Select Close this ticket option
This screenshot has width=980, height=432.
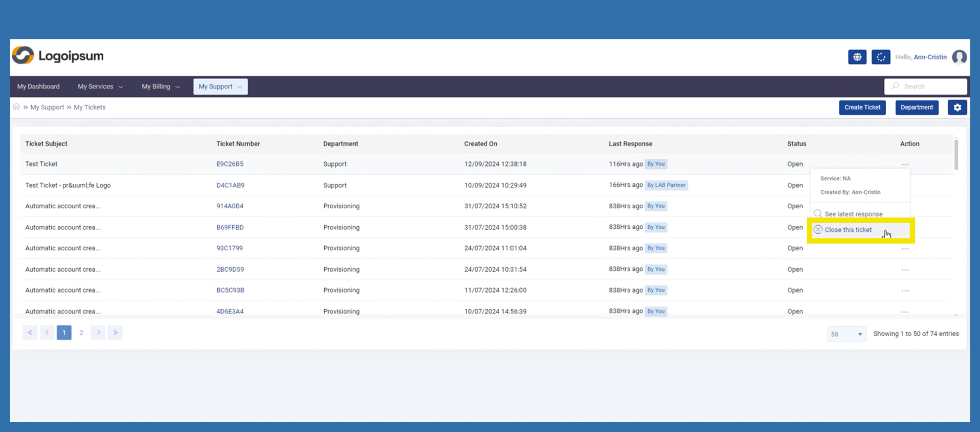pyautogui.click(x=848, y=230)
